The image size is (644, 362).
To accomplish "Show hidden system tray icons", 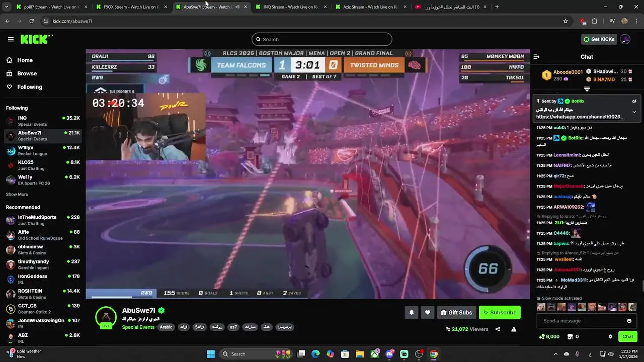I will pyautogui.click(x=555, y=354).
